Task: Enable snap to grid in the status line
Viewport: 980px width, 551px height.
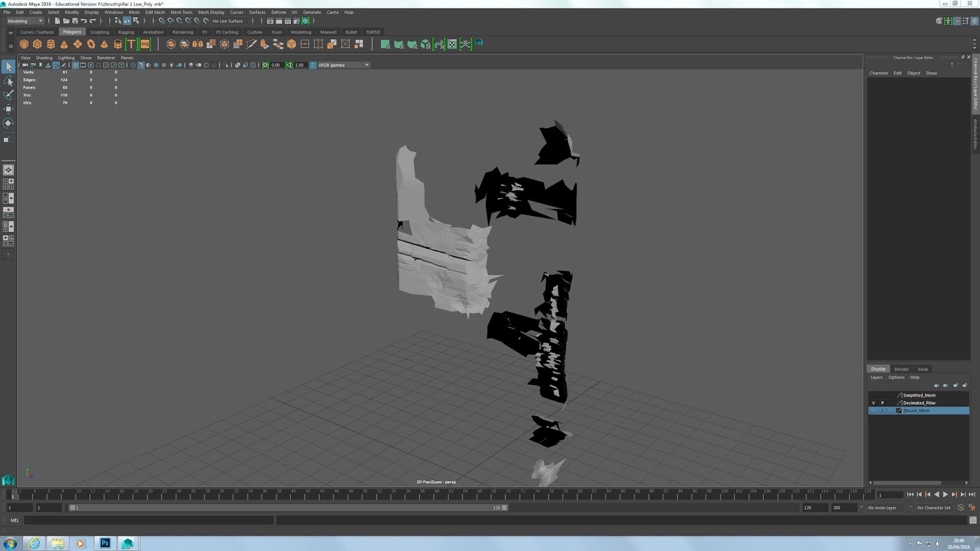Action: point(160,21)
